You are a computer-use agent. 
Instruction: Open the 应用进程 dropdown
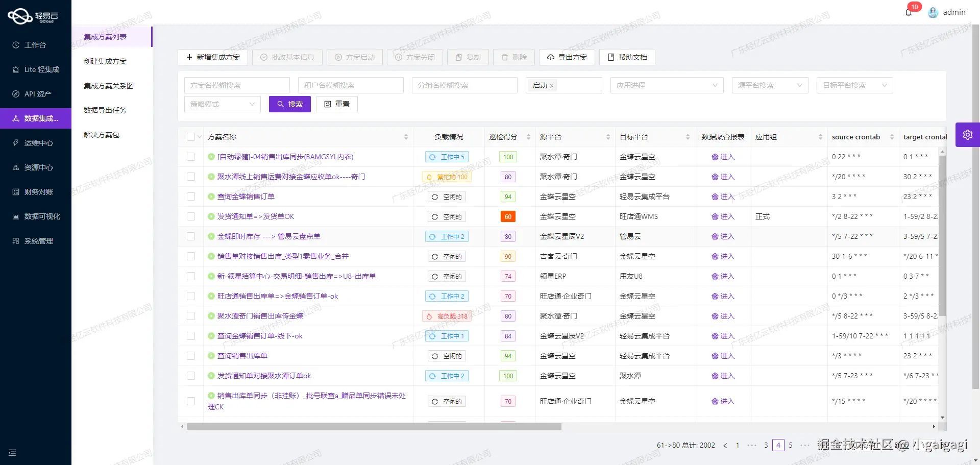[667, 85]
